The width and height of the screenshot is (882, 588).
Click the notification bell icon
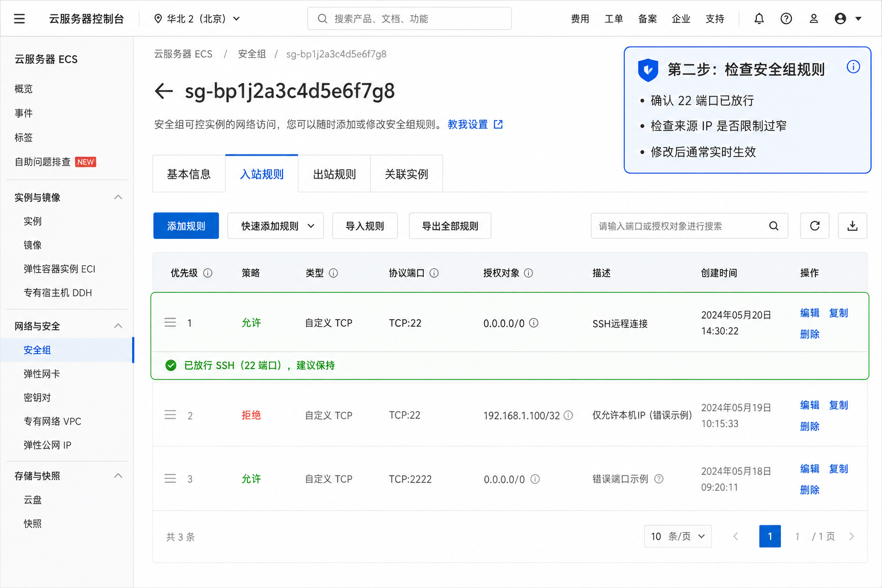759,19
